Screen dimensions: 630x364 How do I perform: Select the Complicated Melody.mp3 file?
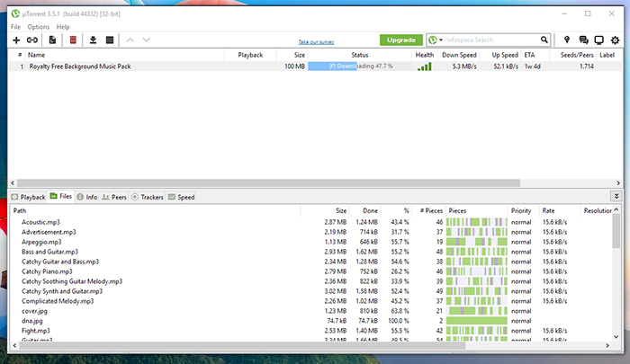click(x=311, y=301)
